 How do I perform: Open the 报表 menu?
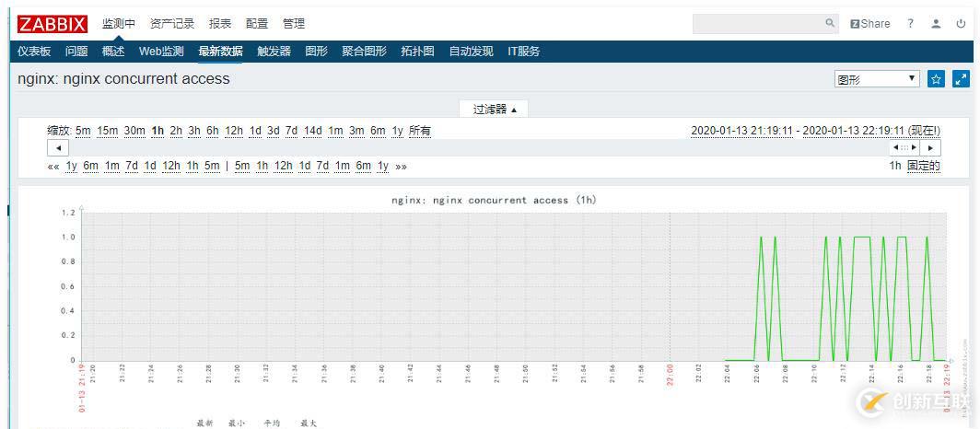220,24
